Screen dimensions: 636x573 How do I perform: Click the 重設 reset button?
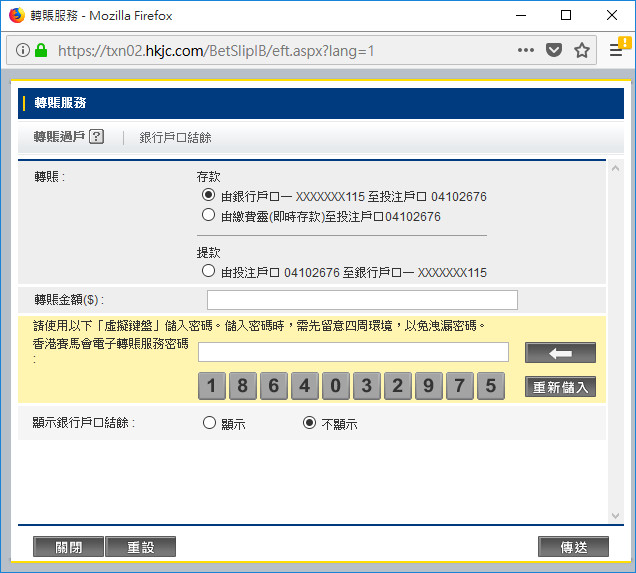point(141,547)
